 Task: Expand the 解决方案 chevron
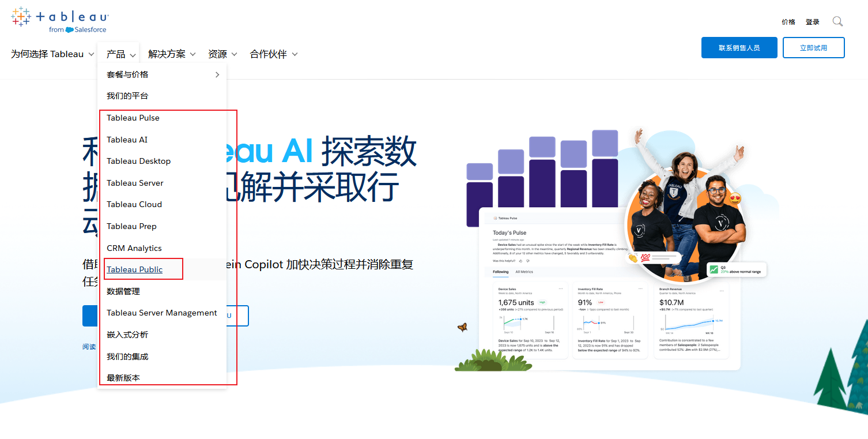click(193, 54)
